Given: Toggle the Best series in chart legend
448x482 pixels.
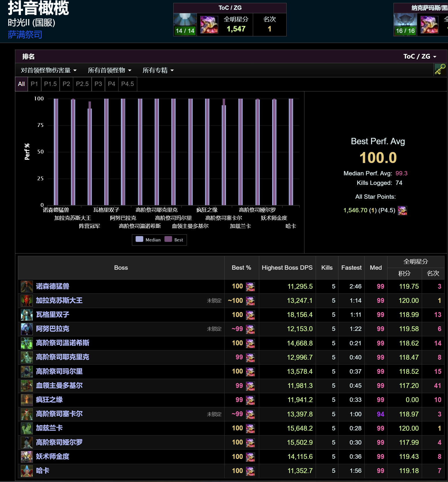Looking at the screenshot, I should [174, 239].
